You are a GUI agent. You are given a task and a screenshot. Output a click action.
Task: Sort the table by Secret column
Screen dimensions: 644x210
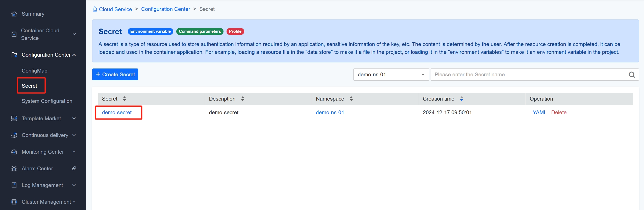124,99
